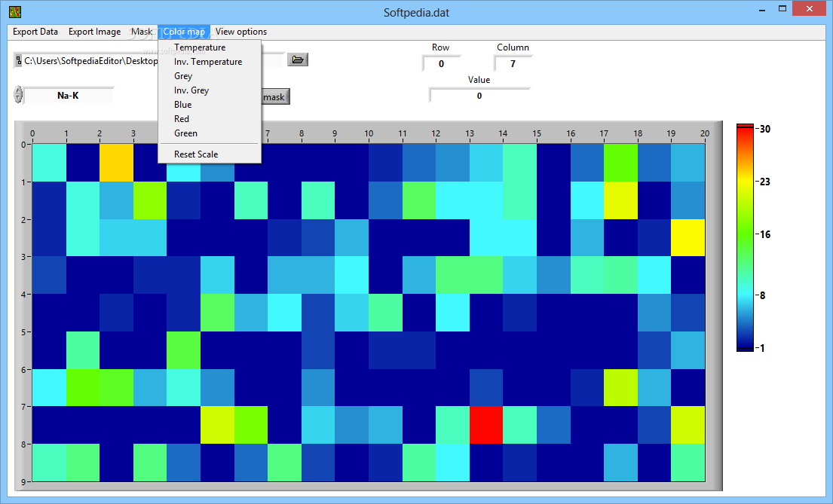Click x-axis tick label 10
The width and height of the screenshot is (833, 504).
(369, 133)
